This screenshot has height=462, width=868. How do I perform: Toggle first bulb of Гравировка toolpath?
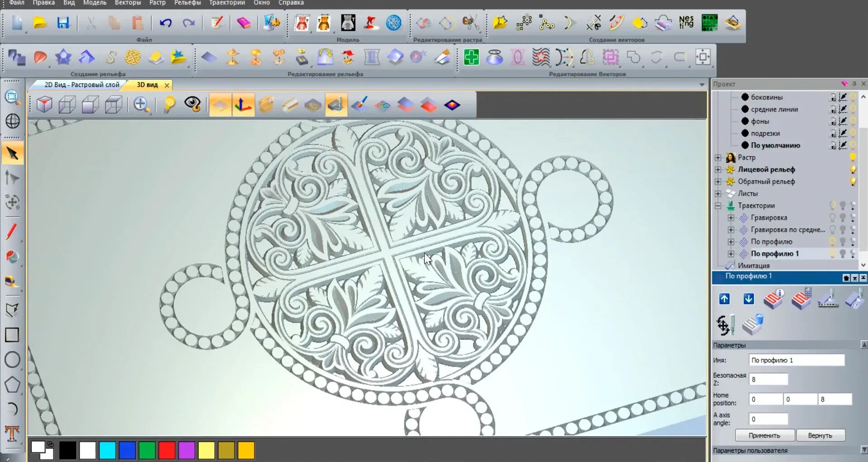832,218
